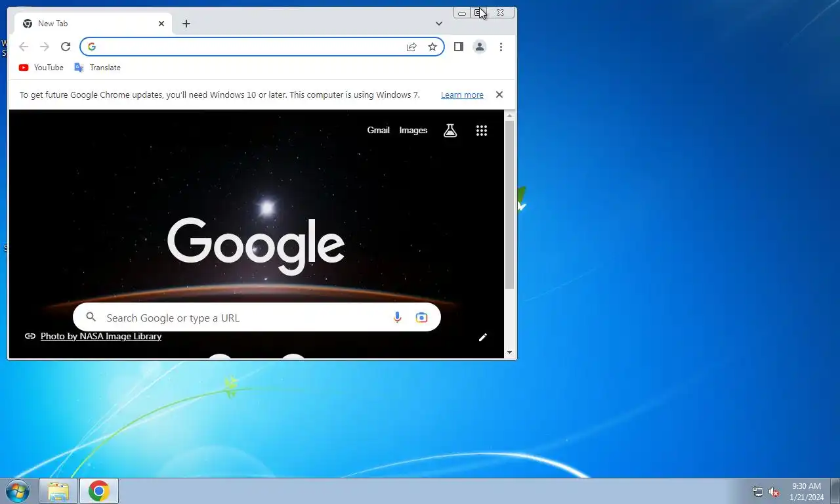Click the Show desktop button
The image size is (840, 504).
(835, 491)
